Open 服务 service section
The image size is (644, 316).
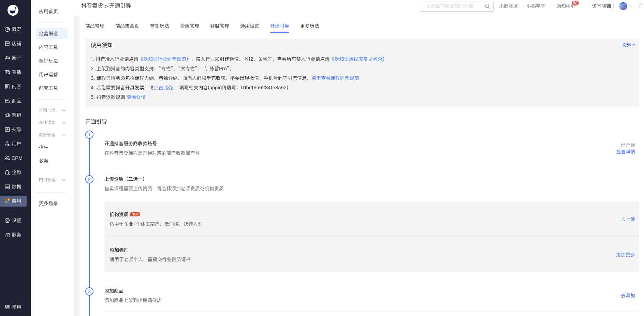pos(13,235)
